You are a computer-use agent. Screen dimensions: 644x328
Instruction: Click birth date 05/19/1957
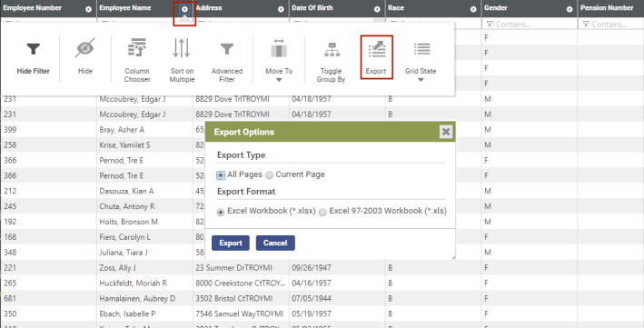coord(312,313)
